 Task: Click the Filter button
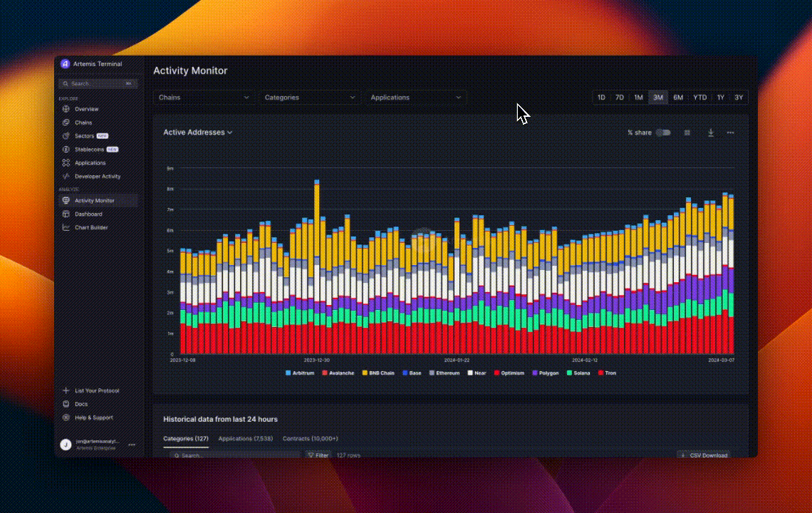point(318,455)
